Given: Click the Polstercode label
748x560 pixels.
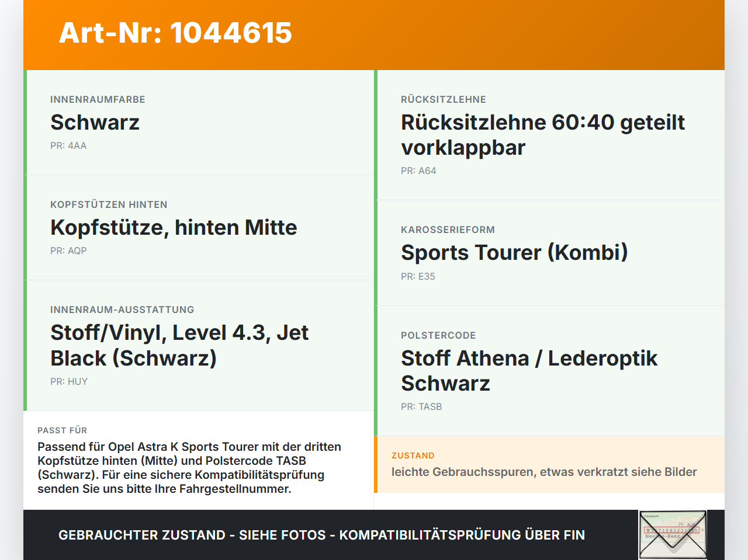Looking at the screenshot, I should point(438,336).
